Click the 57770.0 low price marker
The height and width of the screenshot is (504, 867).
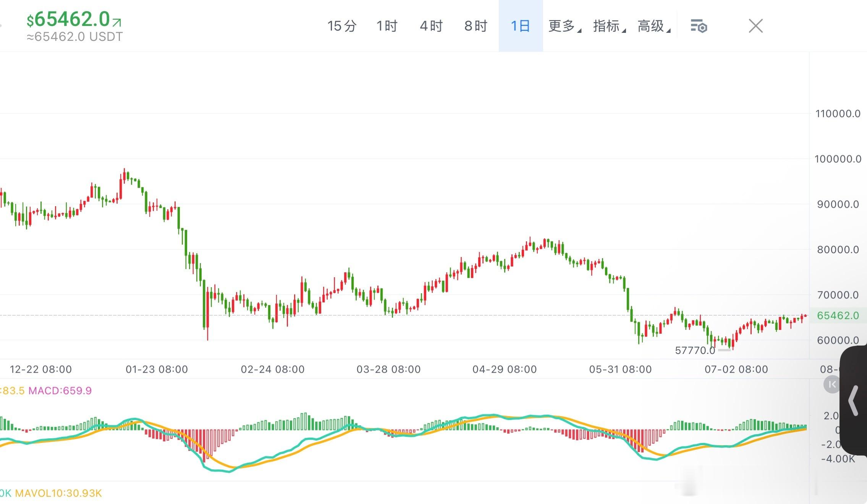pos(695,351)
